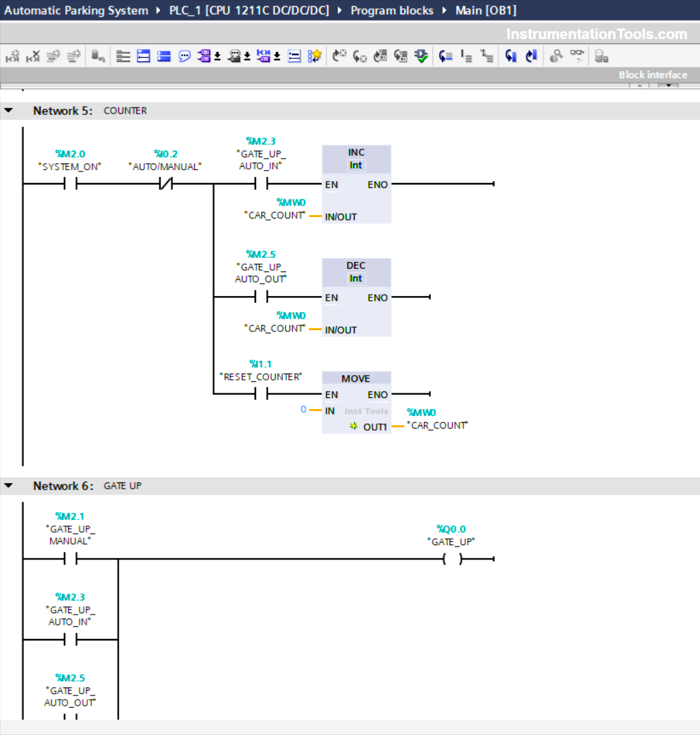
Task: Click curved arrow with X error icon
Action: coord(339,56)
